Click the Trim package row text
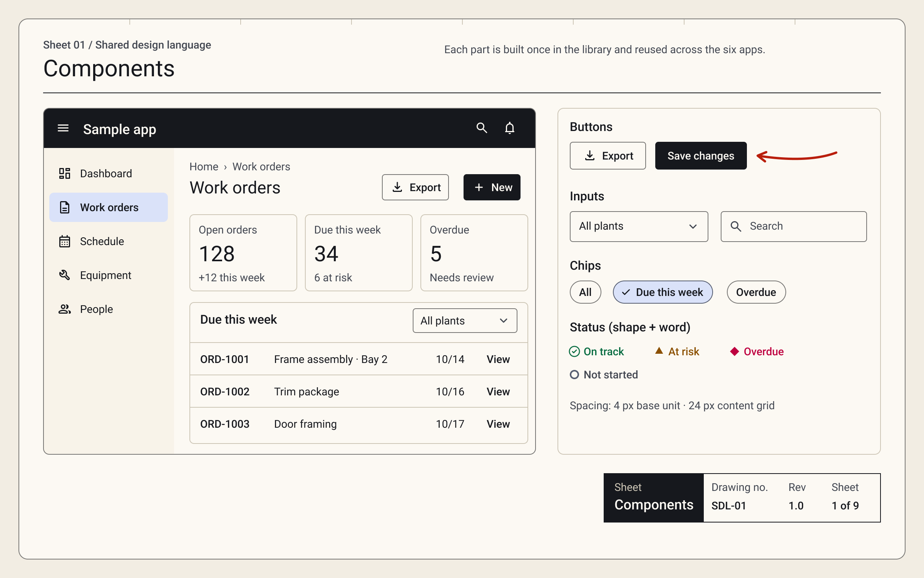 306,391
